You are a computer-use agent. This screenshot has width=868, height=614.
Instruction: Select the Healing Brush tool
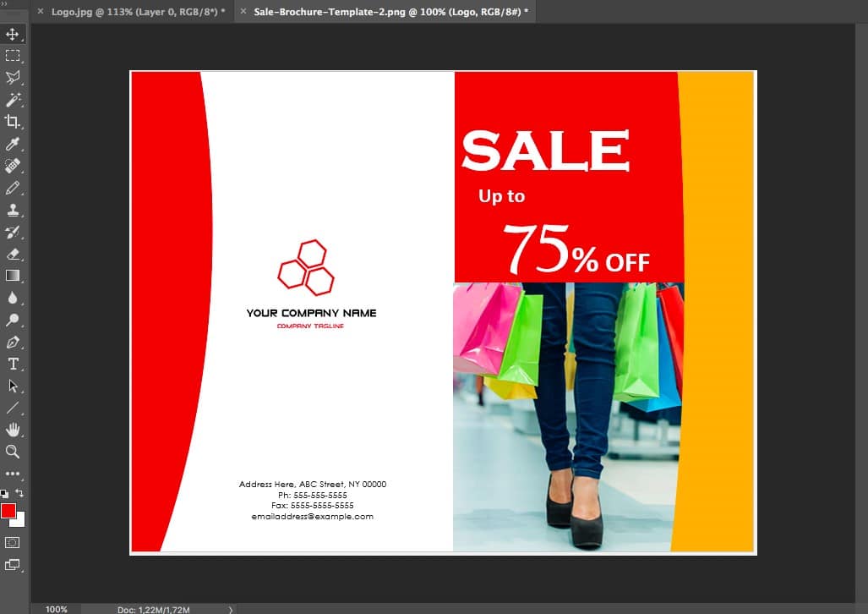[x=13, y=167]
